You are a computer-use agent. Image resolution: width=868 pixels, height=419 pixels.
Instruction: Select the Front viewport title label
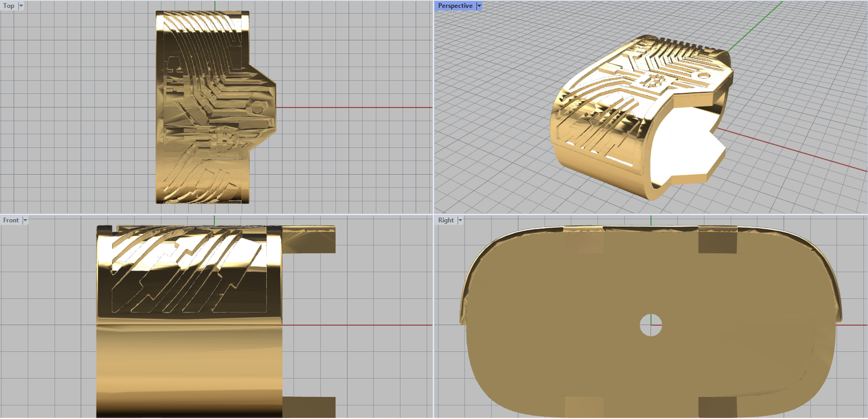[10, 220]
